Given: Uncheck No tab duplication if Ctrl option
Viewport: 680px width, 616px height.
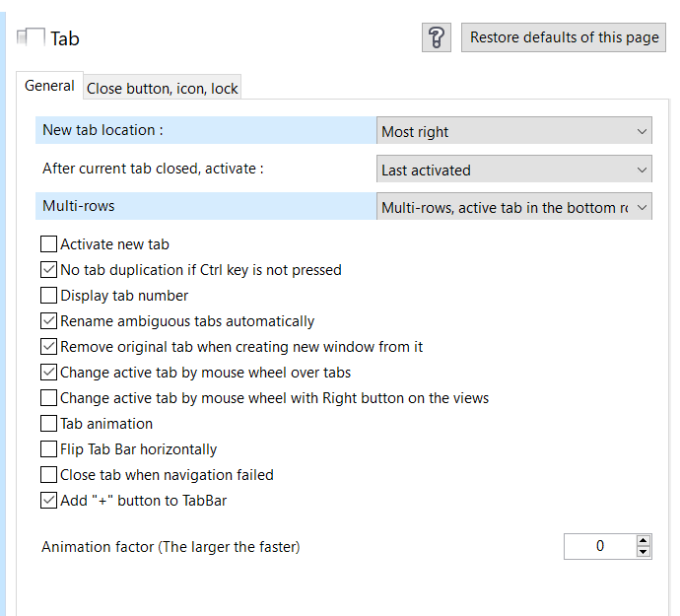Looking at the screenshot, I should click(x=48, y=269).
